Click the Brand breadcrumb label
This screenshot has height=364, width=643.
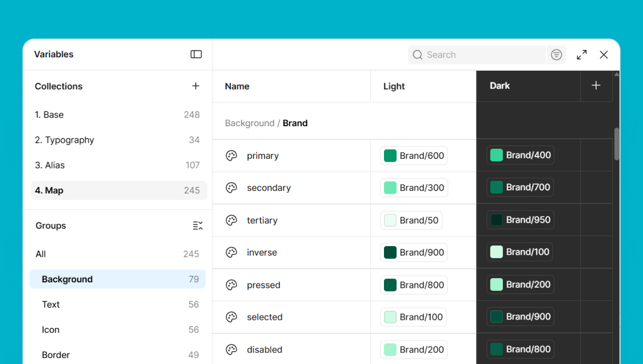tap(295, 123)
